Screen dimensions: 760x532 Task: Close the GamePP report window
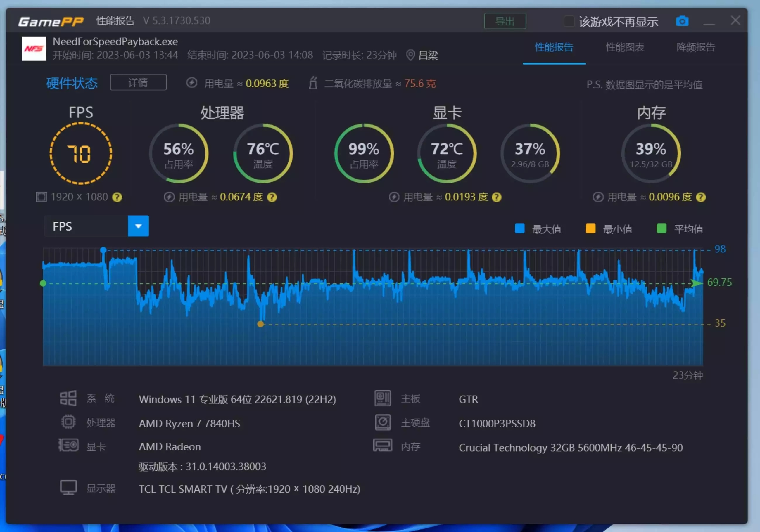[x=735, y=20]
